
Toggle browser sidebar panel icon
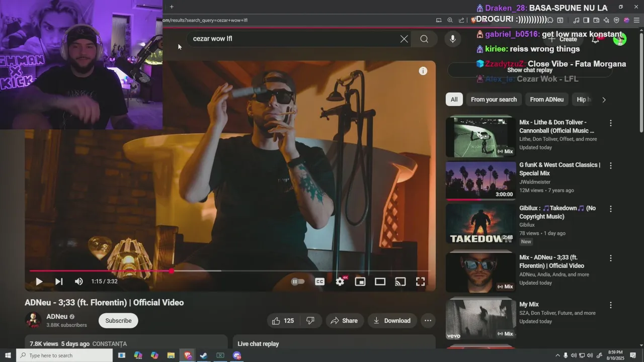coord(586,20)
